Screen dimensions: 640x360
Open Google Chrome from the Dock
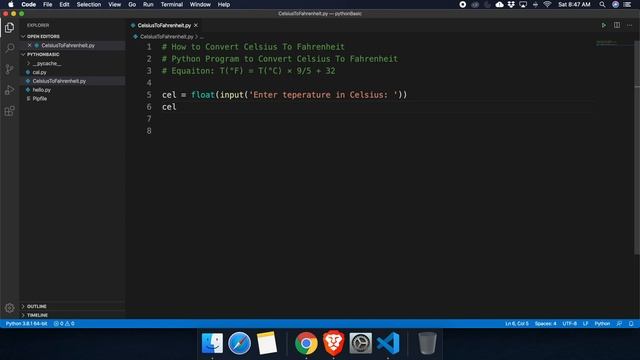click(x=306, y=343)
